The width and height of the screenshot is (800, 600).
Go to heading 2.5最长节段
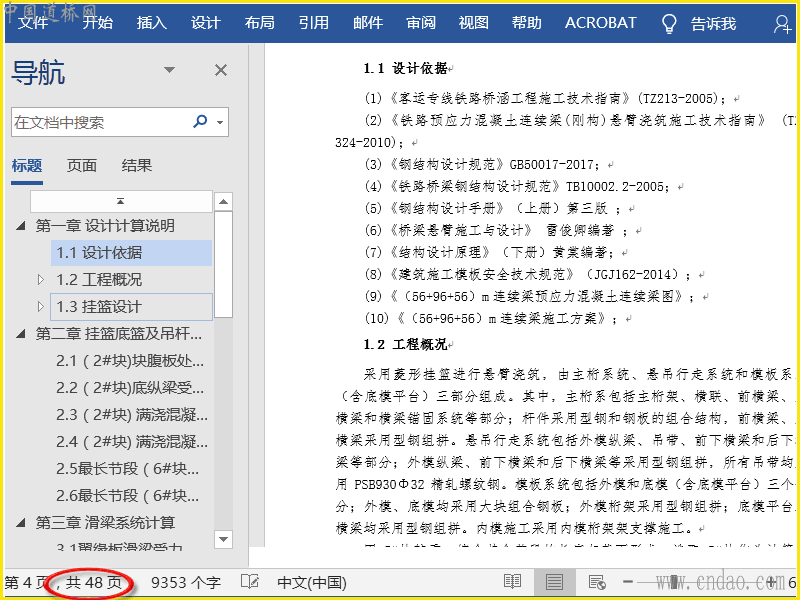point(128,469)
